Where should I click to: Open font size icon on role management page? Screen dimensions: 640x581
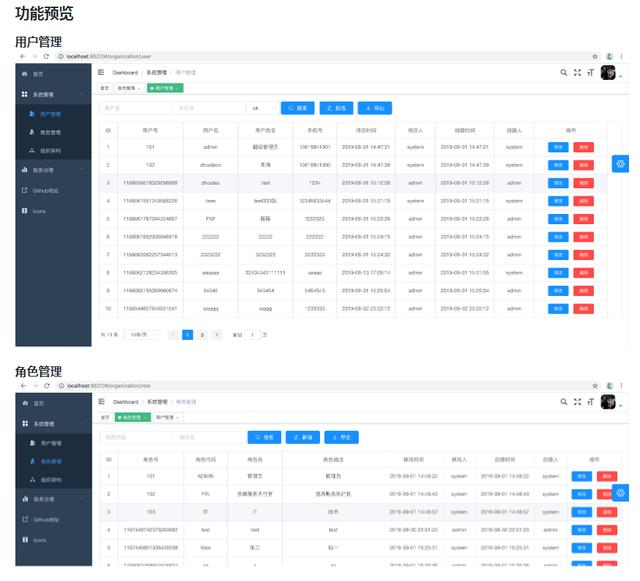pos(590,402)
